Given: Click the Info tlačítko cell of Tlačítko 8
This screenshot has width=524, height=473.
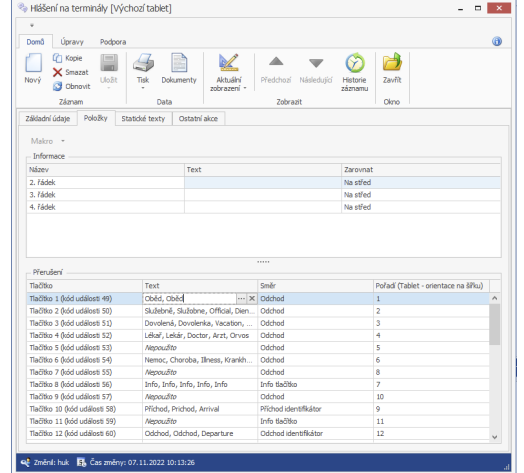Looking at the screenshot, I should [x=315, y=384].
